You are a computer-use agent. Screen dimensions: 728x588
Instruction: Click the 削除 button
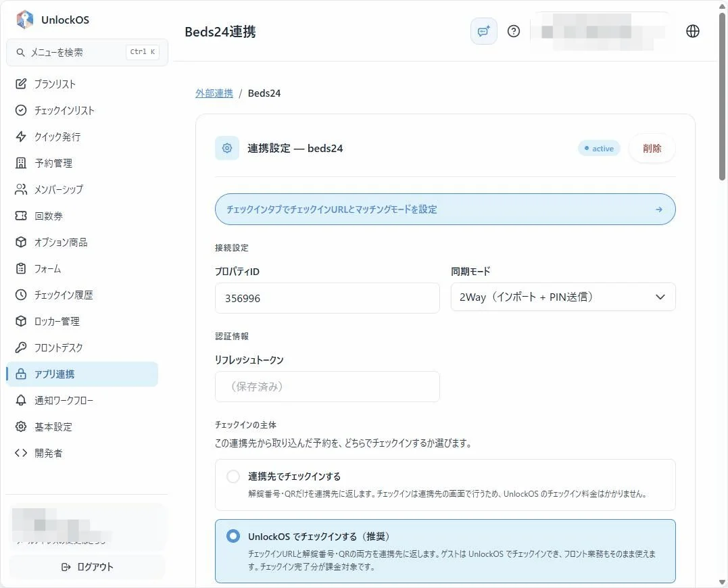pos(652,148)
